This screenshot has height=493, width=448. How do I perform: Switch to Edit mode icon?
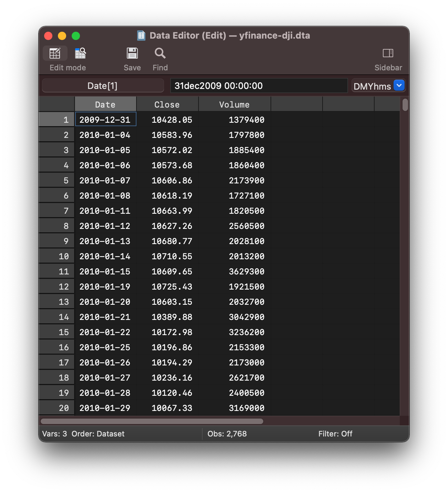(55, 53)
